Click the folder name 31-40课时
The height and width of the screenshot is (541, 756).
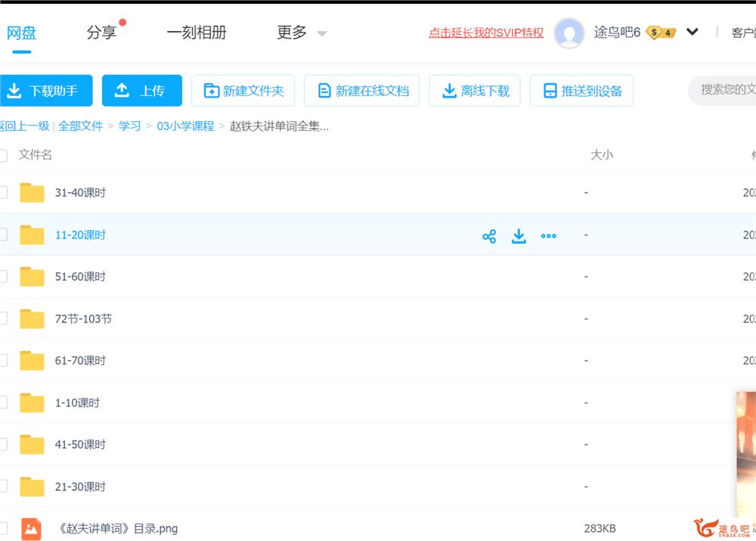80,192
